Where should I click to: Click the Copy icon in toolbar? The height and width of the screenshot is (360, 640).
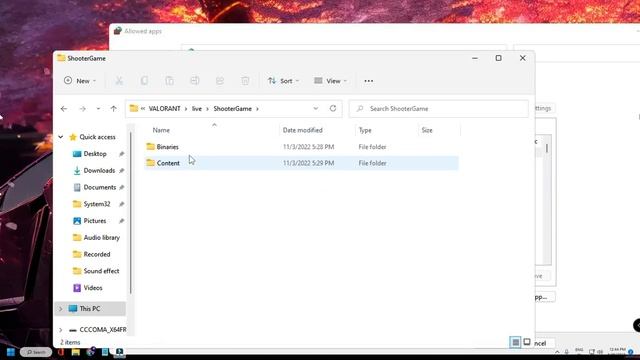click(144, 81)
